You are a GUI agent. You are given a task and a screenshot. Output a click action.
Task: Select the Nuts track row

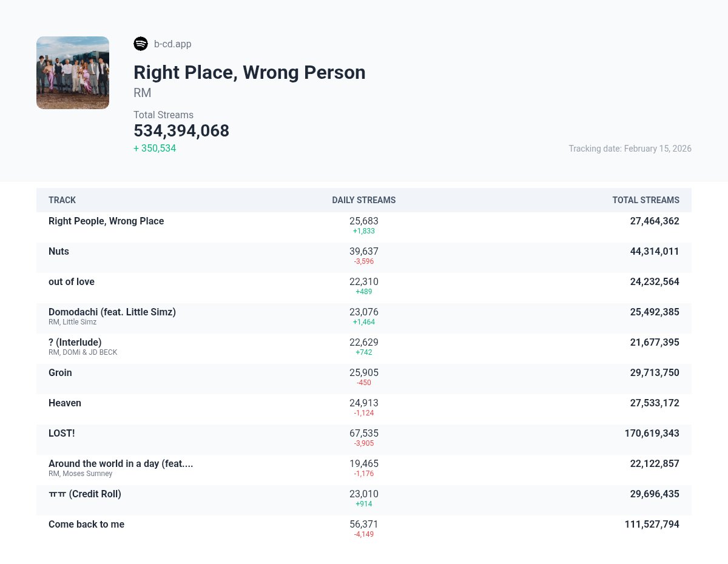364,258
